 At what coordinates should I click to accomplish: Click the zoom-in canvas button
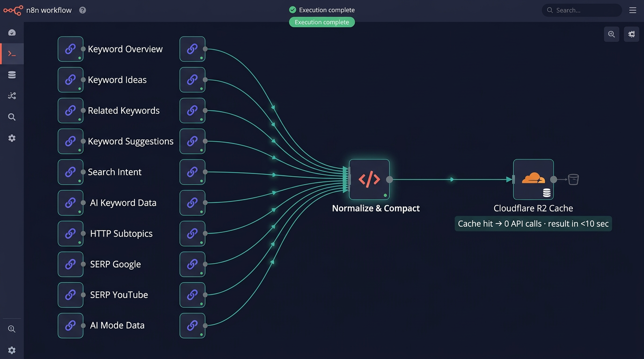click(611, 34)
